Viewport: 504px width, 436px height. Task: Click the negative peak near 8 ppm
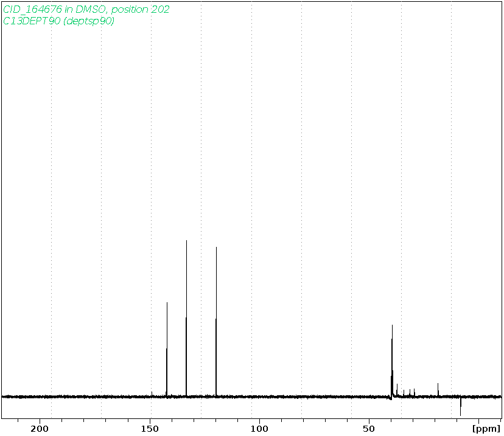461,406
